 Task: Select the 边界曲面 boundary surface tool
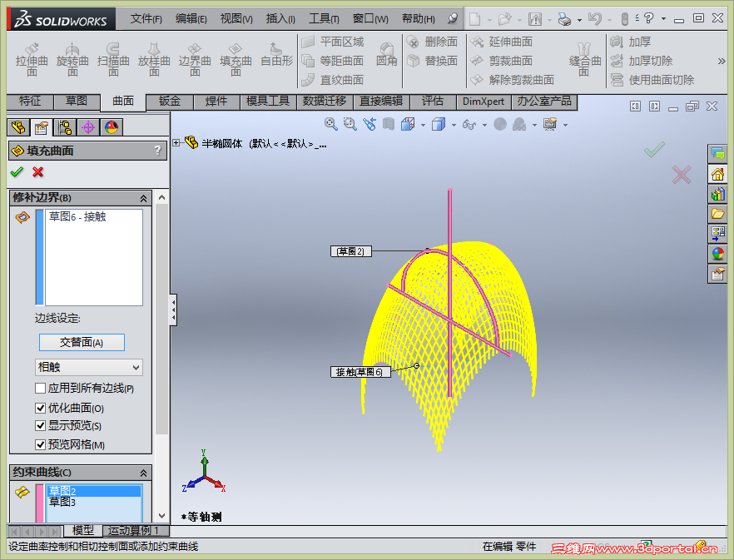click(x=195, y=60)
